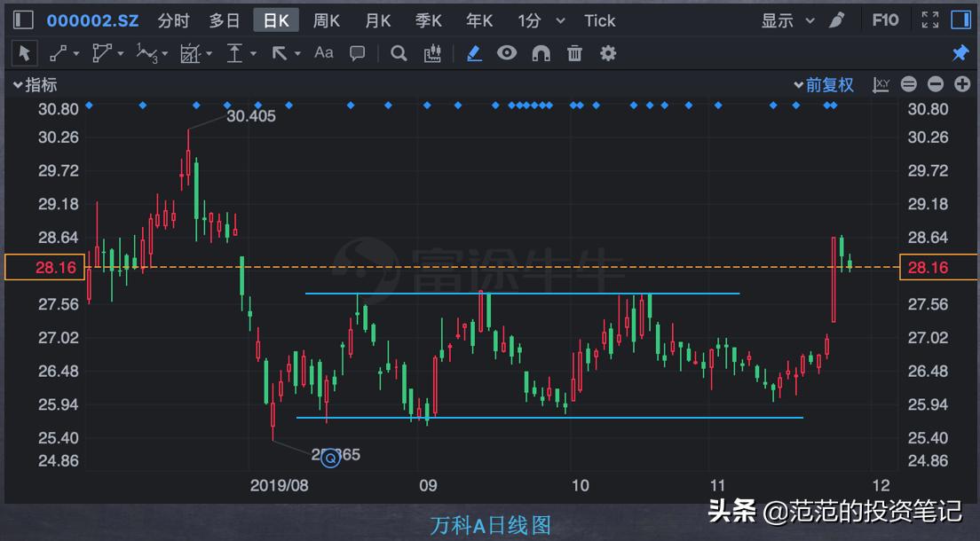The width and height of the screenshot is (980, 541).
Task: Open the 1分 interval dropdown
Action: click(x=541, y=20)
